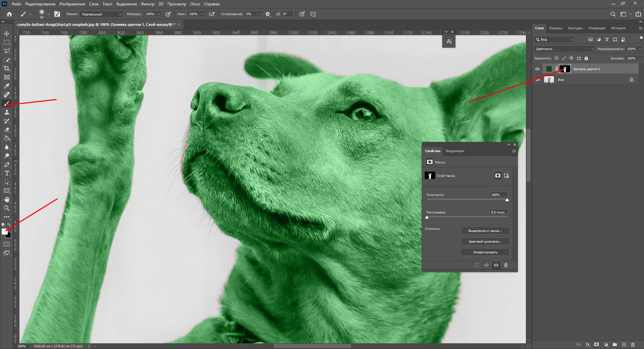Select the Move tool
Screen dimensions: 644x349
7,34
